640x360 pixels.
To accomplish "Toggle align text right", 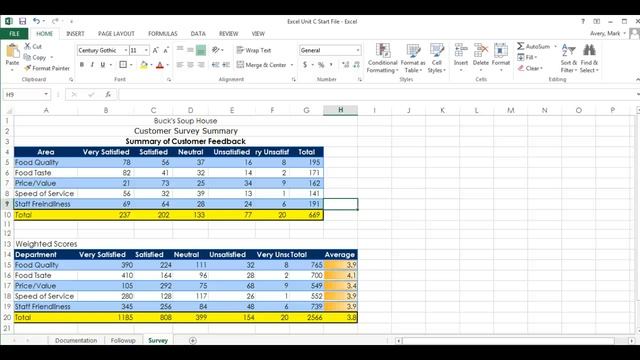I will (201, 64).
